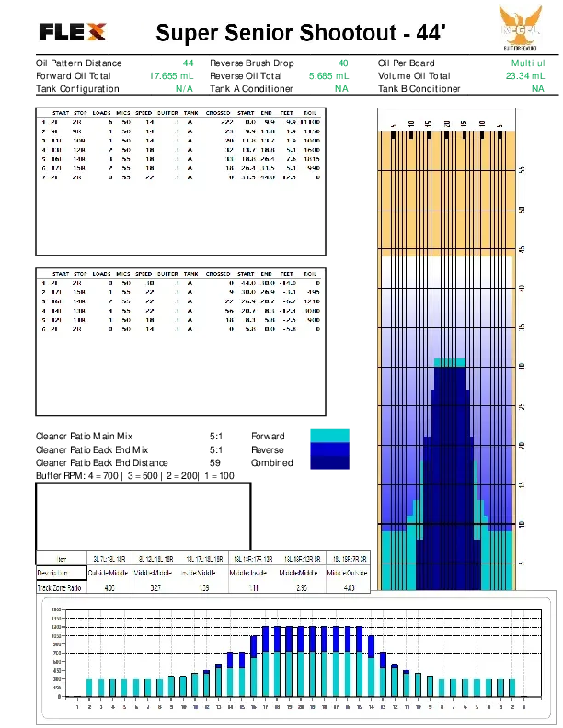Click the Track Zone Ratio row label
Viewport: 563px width, 728px height.
[59, 587]
